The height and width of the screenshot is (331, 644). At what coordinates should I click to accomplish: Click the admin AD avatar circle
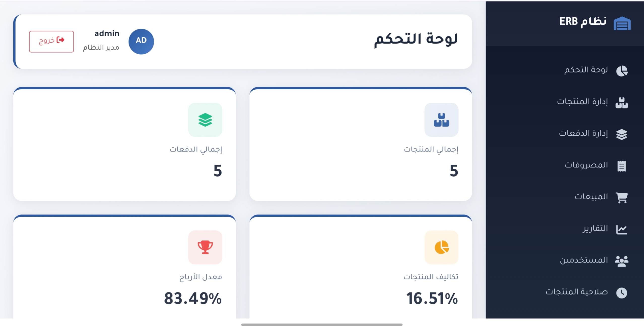click(141, 41)
